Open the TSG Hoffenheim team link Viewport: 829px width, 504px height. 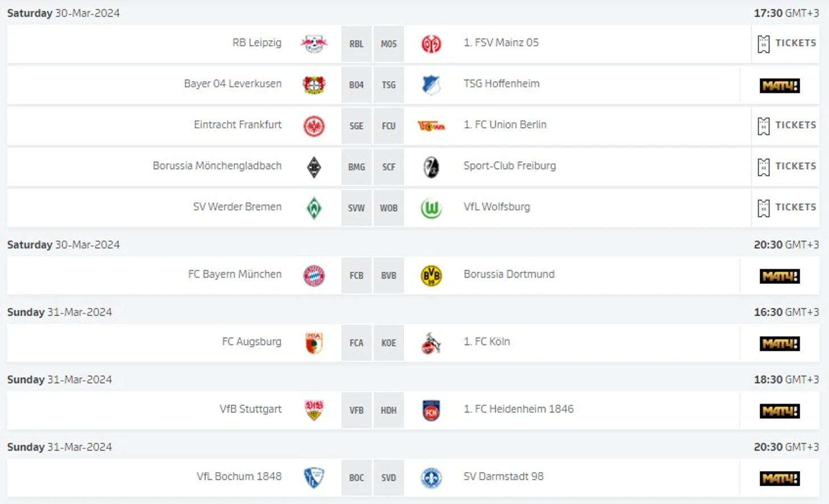[x=501, y=83]
